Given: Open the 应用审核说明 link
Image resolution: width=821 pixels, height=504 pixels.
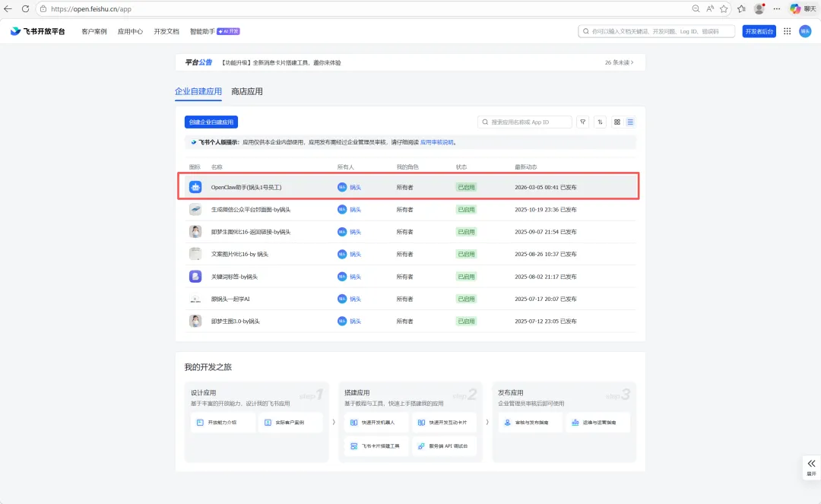Looking at the screenshot, I should point(437,142).
